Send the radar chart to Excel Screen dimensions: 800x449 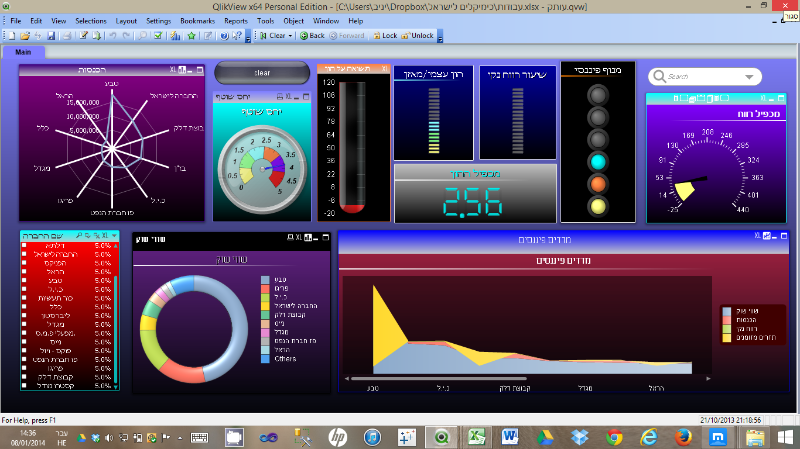[x=173, y=70]
